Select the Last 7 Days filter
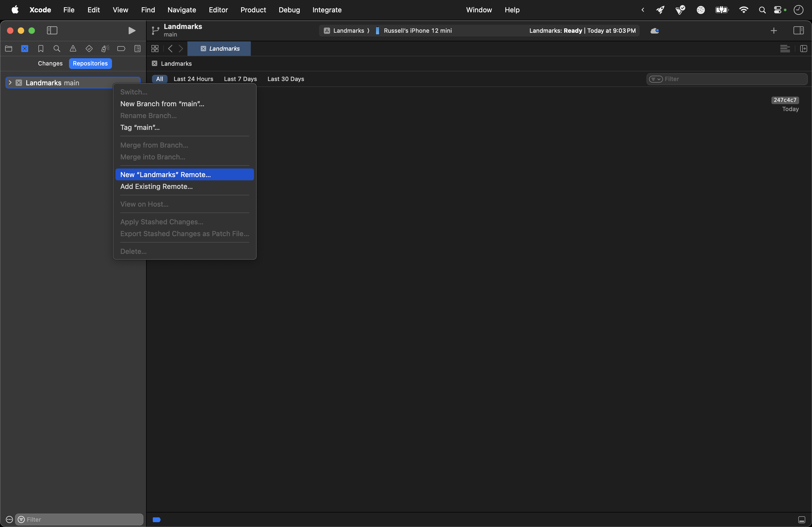Screen dimensions: 812x527 click(240, 79)
